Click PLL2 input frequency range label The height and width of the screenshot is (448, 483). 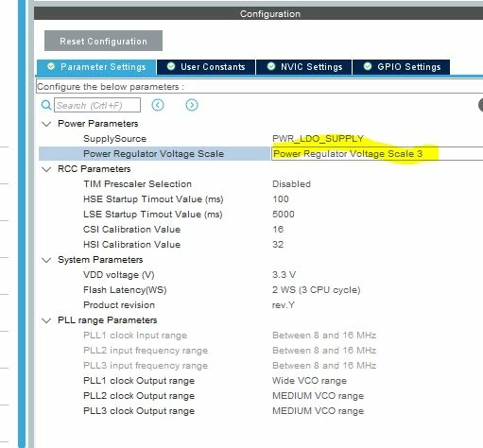(146, 351)
